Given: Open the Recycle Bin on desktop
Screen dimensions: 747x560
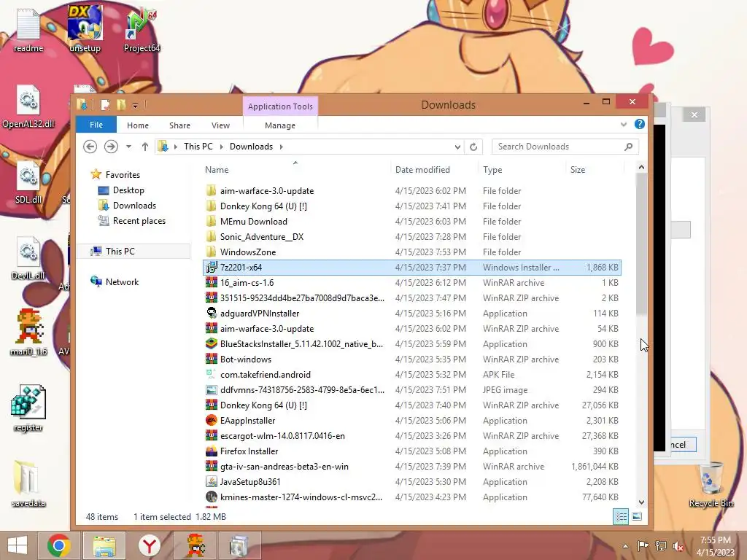Looking at the screenshot, I should pyautogui.click(x=711, y=485).
